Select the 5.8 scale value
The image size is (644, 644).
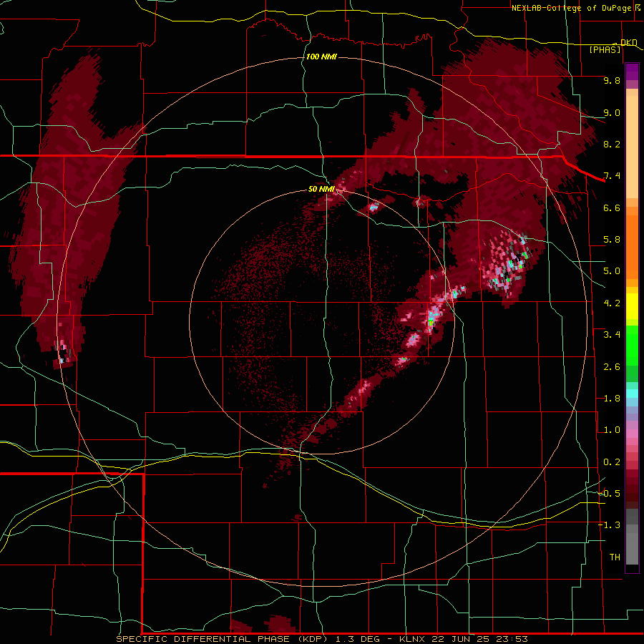(x=612, y=240)
